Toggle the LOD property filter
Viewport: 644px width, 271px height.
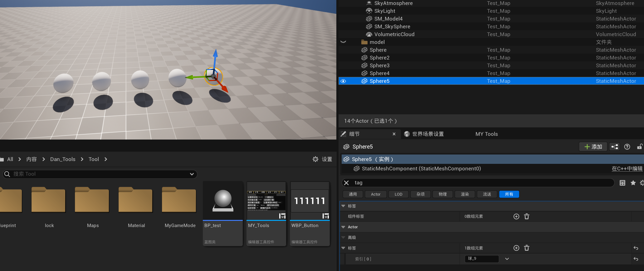pyautogui.click(x=398, y=194)
